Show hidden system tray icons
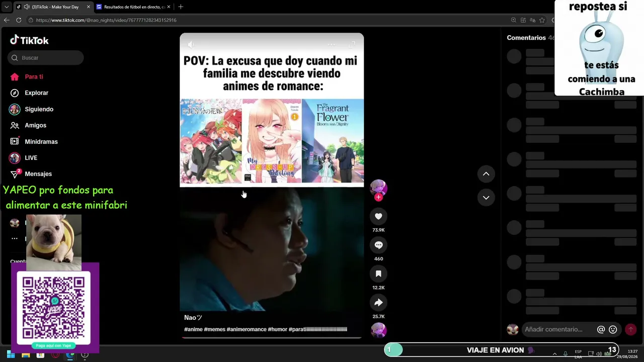This screenshot has height=362, width=644. point(554,354)
